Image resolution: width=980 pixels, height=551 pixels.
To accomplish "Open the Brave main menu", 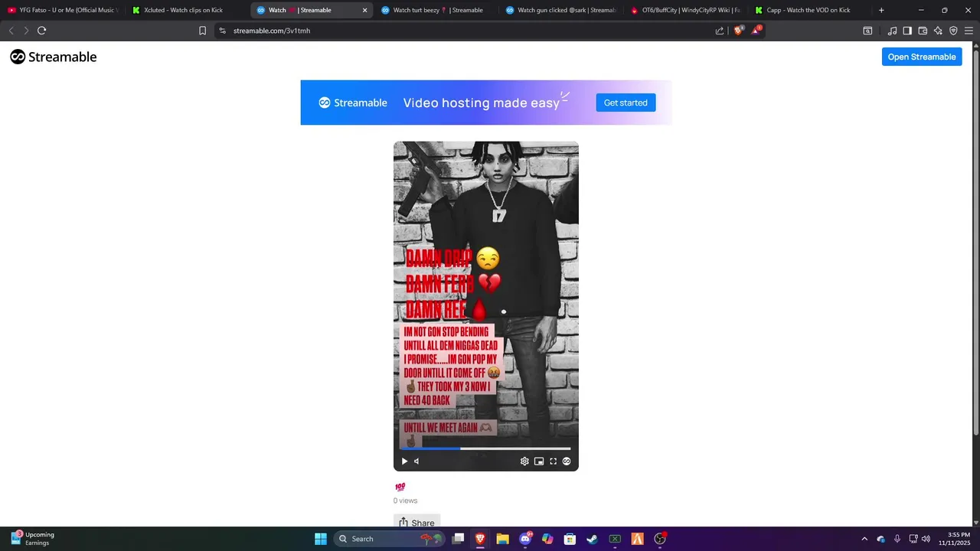I will [969, 31].
